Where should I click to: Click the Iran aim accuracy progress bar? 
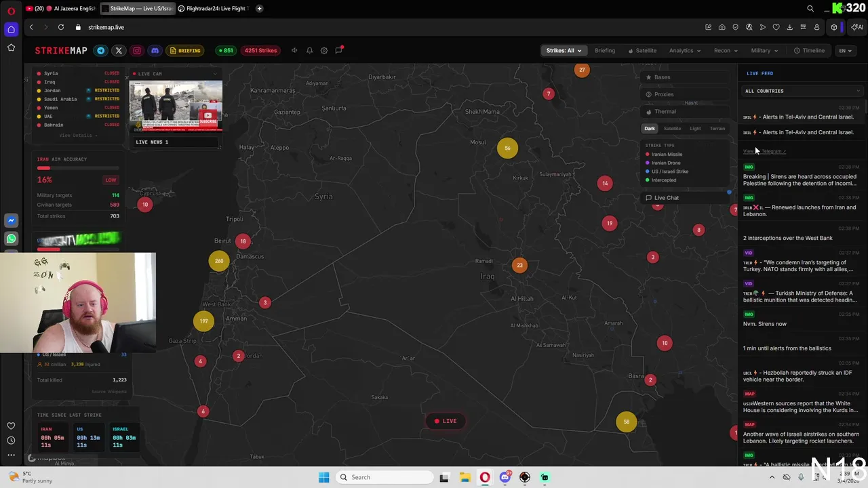coord(78,168)
